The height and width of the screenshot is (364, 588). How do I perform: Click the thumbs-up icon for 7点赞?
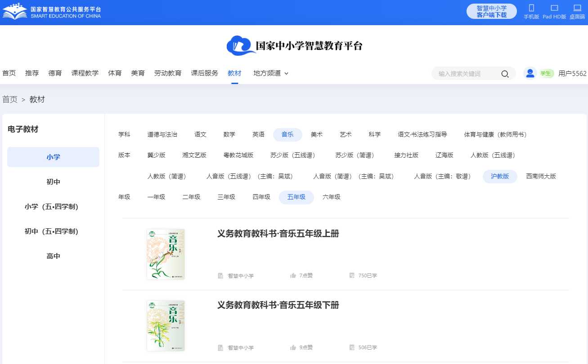pos(293,275)
